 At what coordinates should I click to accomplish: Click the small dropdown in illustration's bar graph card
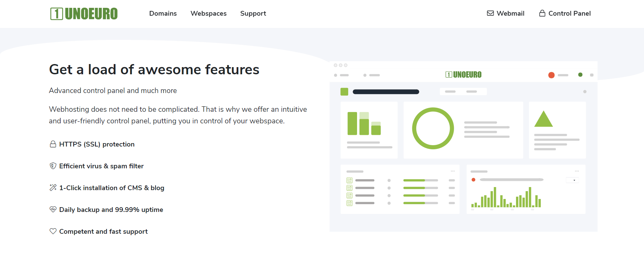[x=572, y=180]
